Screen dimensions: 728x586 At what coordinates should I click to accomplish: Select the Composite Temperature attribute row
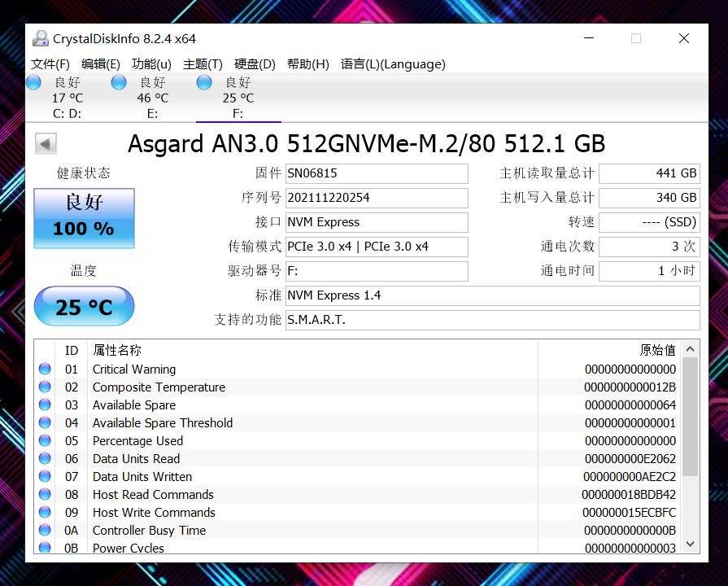358,387
